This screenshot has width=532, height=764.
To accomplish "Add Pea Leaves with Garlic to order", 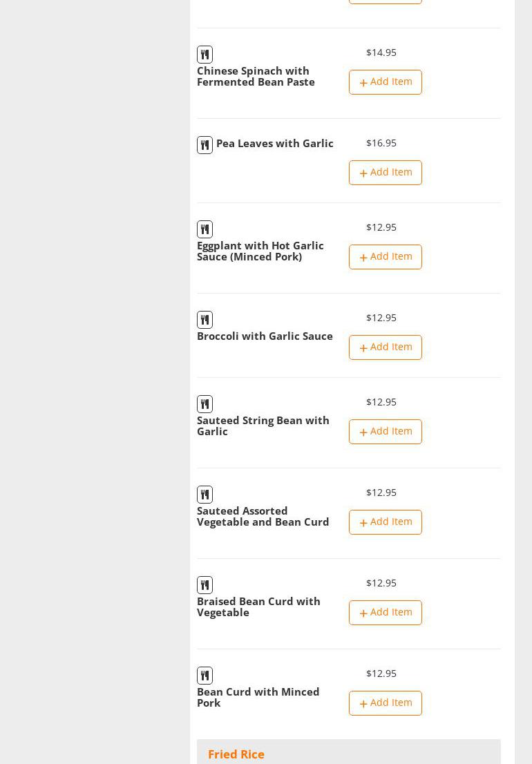I will pos(385,173).
